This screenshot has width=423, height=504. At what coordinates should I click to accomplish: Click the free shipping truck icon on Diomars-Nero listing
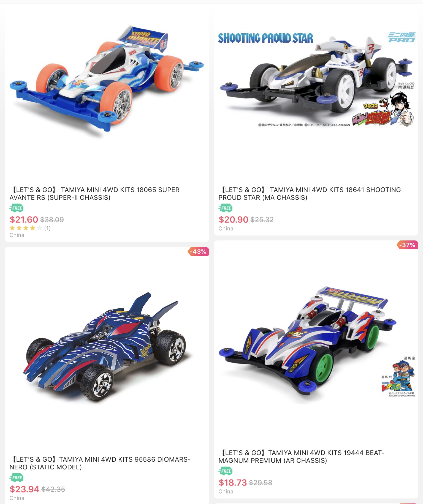point(17,478)
